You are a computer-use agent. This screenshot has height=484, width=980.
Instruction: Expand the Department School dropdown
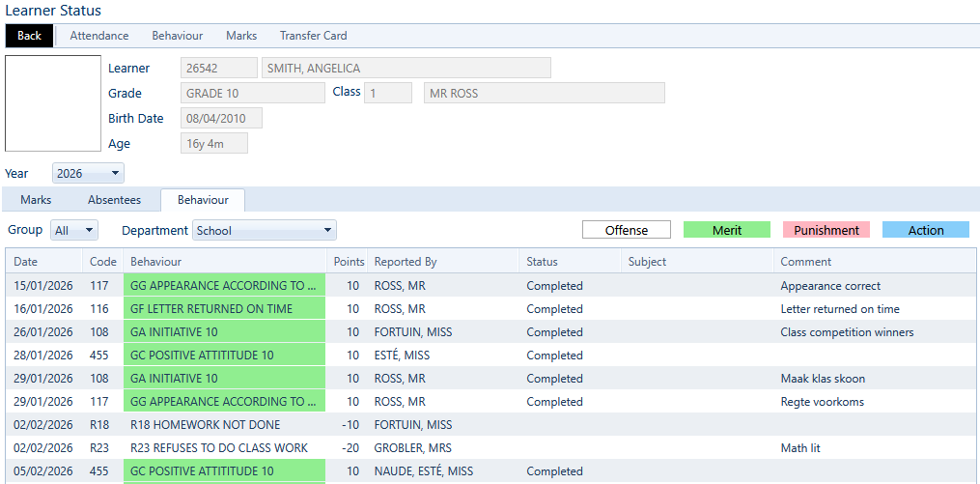265,230
